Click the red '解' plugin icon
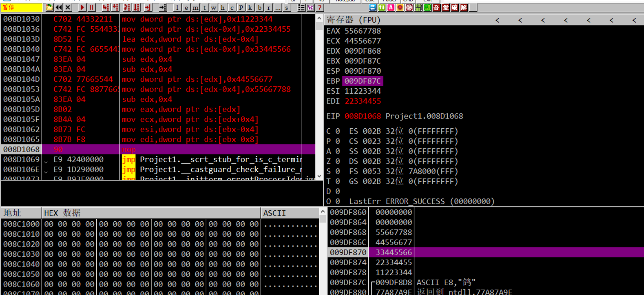This screenshot has width=644, height=295. point(464,7)
